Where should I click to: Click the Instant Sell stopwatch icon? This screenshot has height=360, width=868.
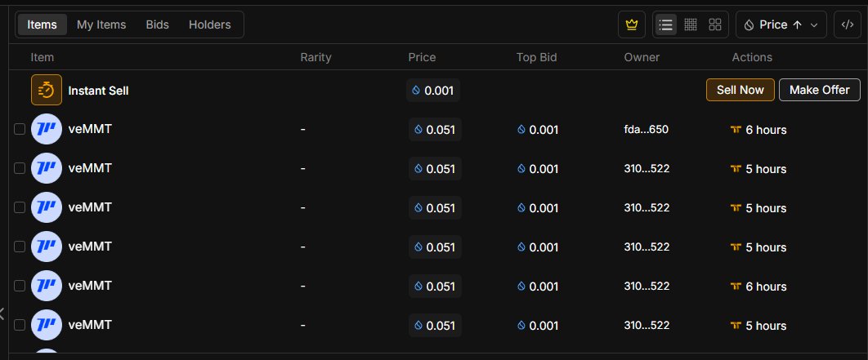(x=47, y=90)
